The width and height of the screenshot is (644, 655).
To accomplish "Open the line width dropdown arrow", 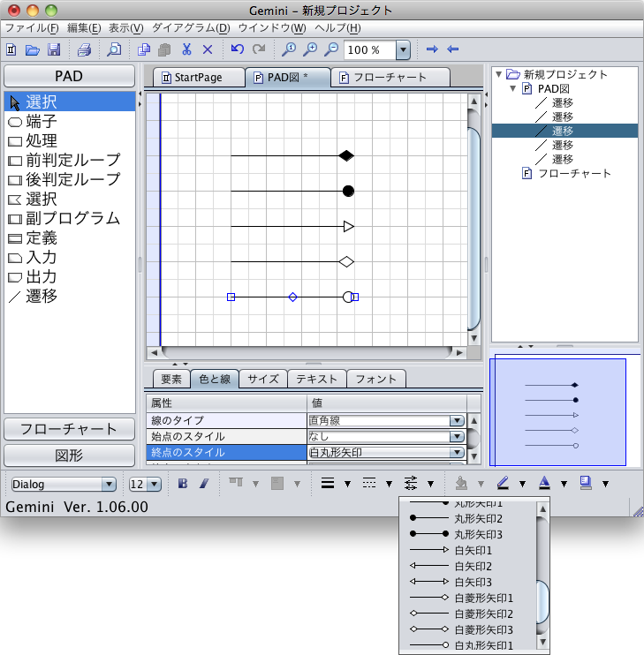I will (x=347, y=484).
